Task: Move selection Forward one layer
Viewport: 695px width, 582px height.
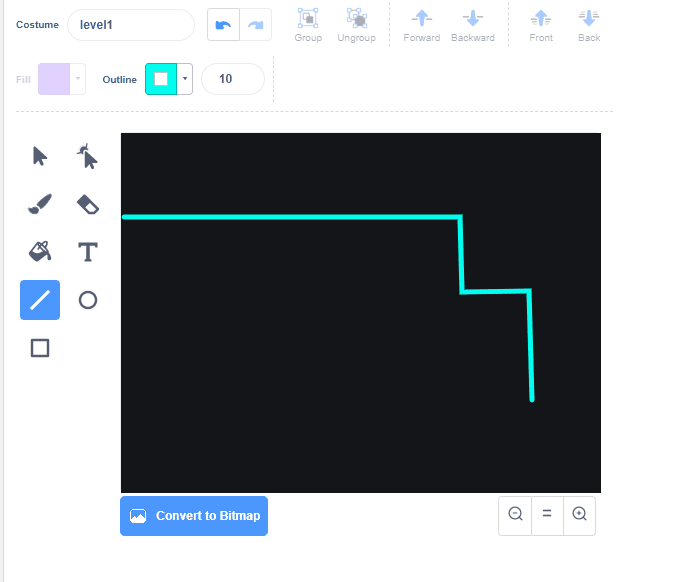Action: (422, 25)
